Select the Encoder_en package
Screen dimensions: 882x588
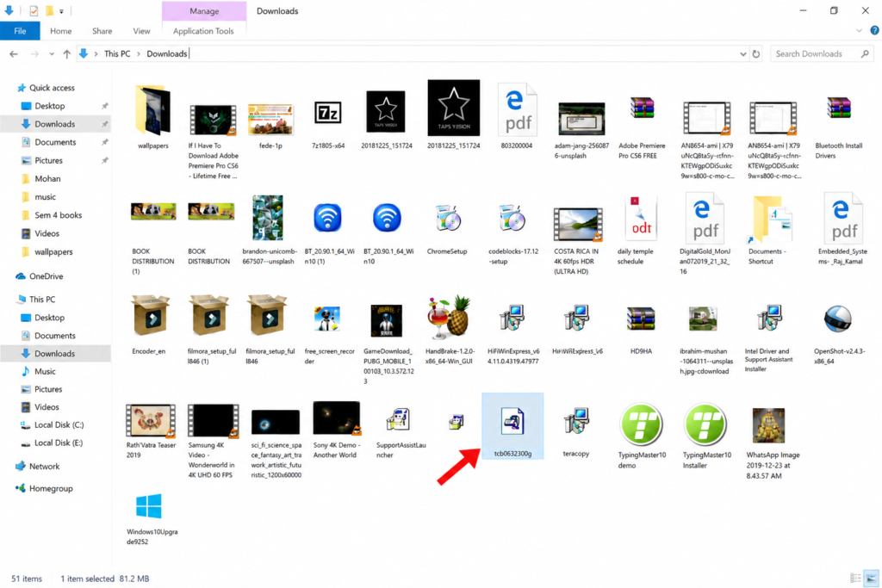[x=150, y=316]
